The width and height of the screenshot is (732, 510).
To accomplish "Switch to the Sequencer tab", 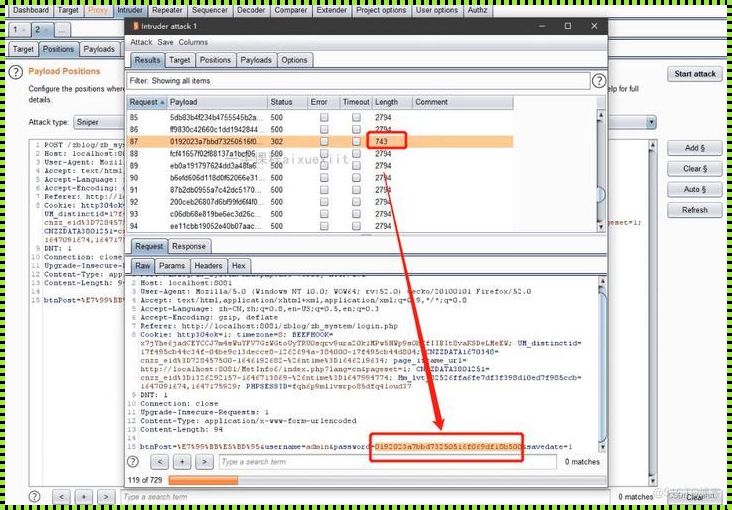I will 209,10.
